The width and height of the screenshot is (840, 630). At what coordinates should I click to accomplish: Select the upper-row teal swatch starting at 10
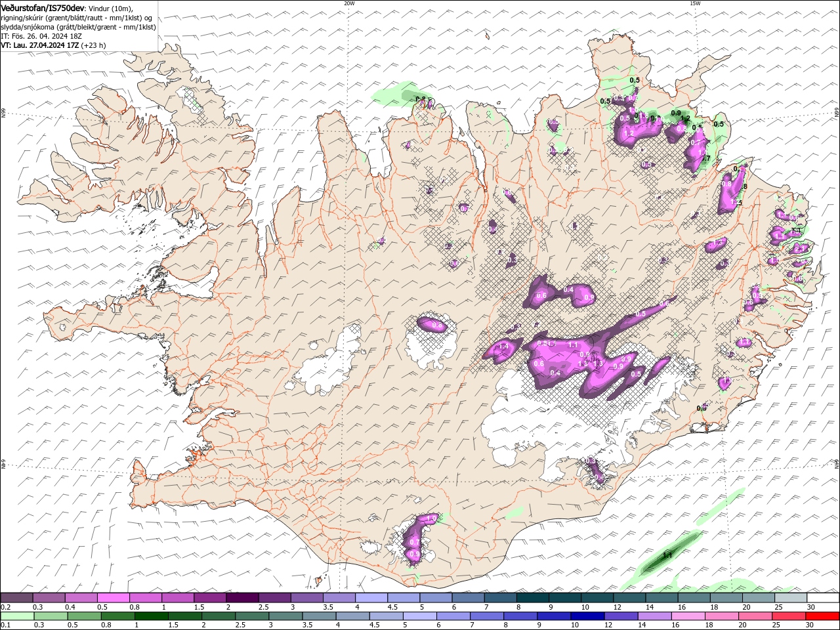(x=597, y=598)
